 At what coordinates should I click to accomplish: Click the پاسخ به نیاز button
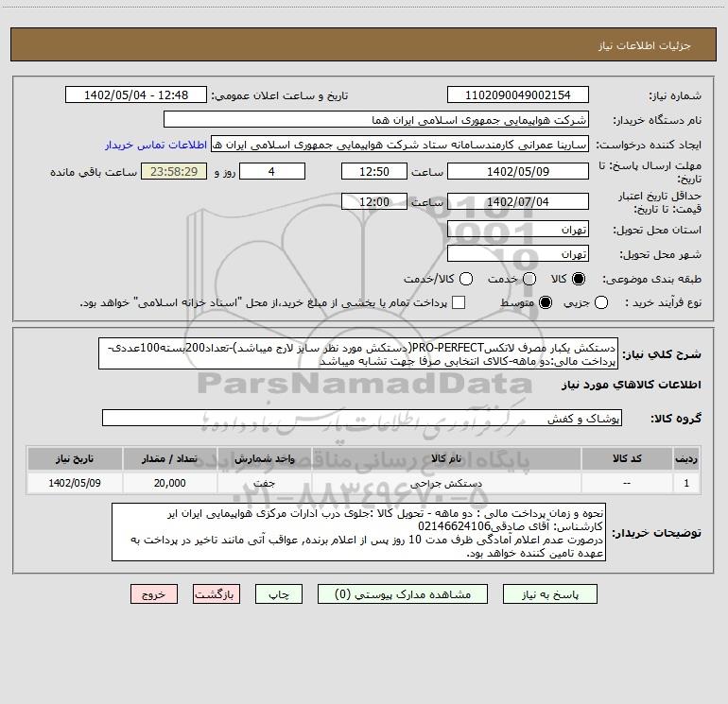pos(550,594)
